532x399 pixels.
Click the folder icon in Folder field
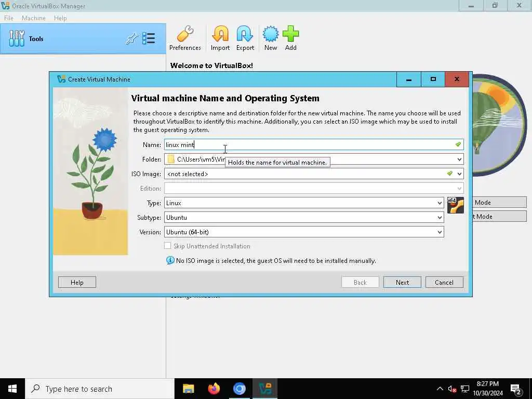click(171, 159)
